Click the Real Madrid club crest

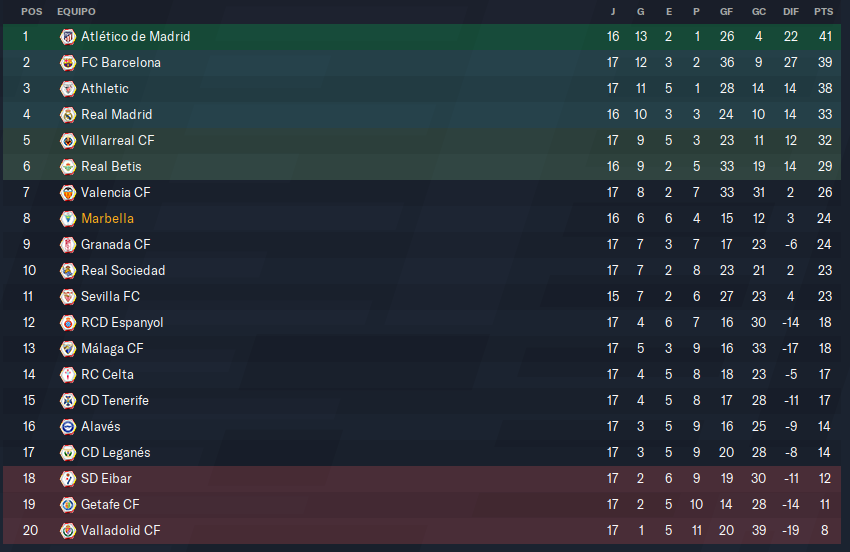pos(68,115)
